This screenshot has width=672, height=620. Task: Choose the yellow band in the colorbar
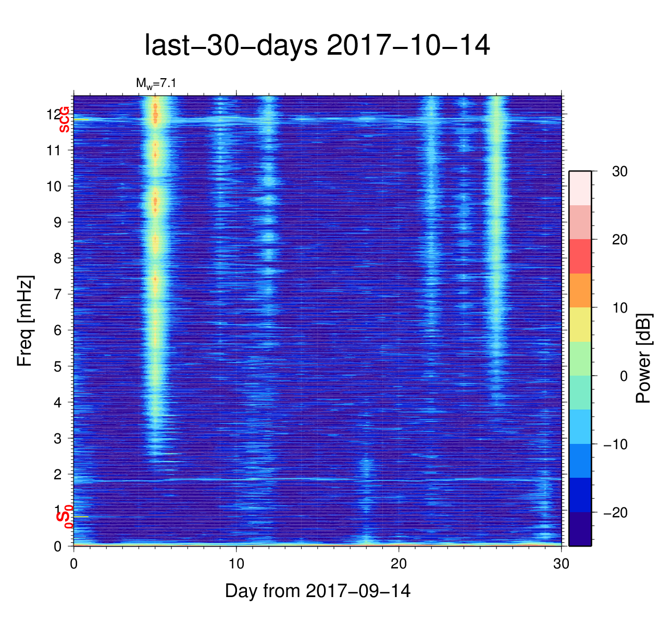point(580,324)
